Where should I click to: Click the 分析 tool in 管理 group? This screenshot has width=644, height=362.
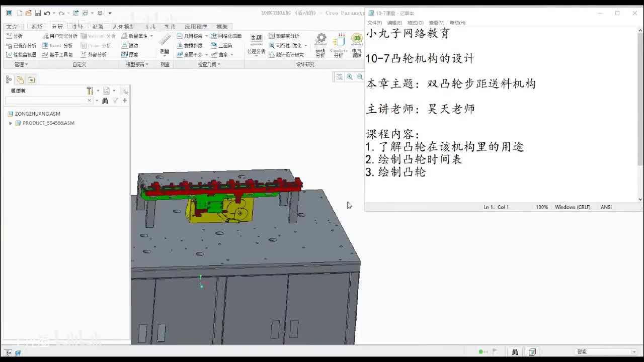click(15, 36)
